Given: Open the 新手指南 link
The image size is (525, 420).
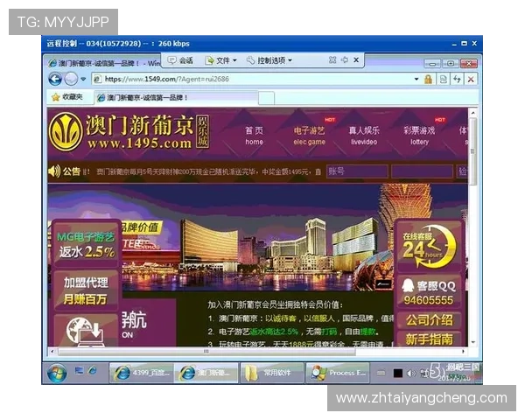Looking at the screenshot, I should (x=430, y=339).
